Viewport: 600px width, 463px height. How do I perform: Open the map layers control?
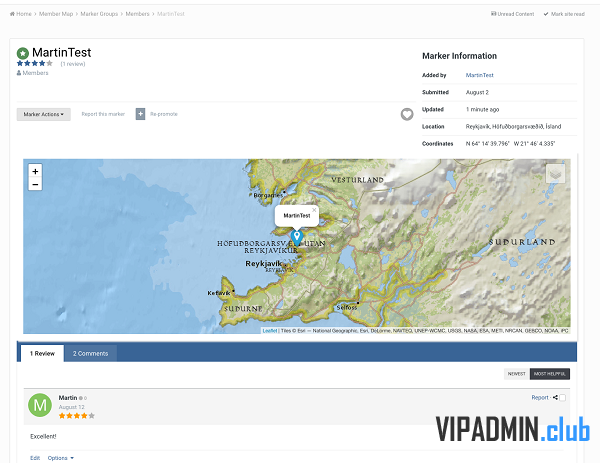[555, 174]
